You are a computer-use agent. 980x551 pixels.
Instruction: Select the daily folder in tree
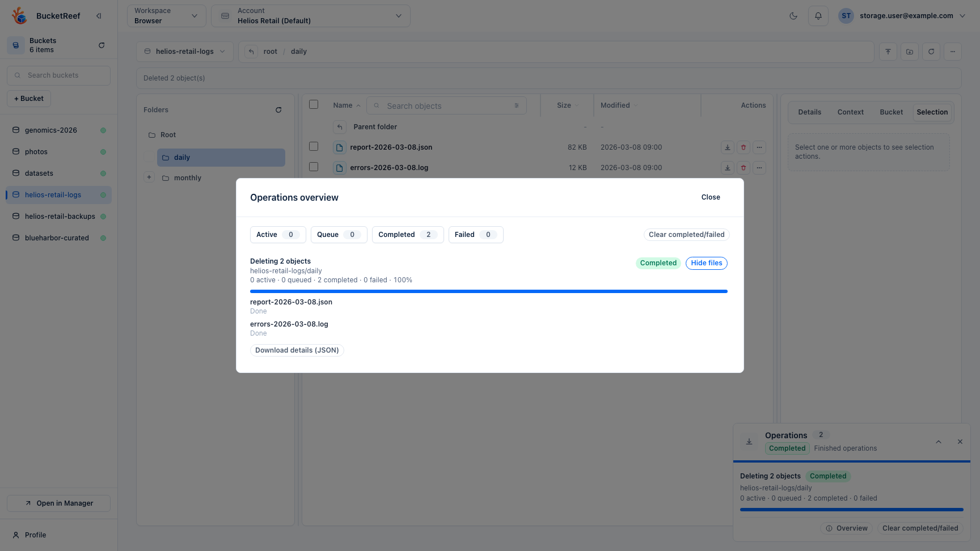coord(221,158)
